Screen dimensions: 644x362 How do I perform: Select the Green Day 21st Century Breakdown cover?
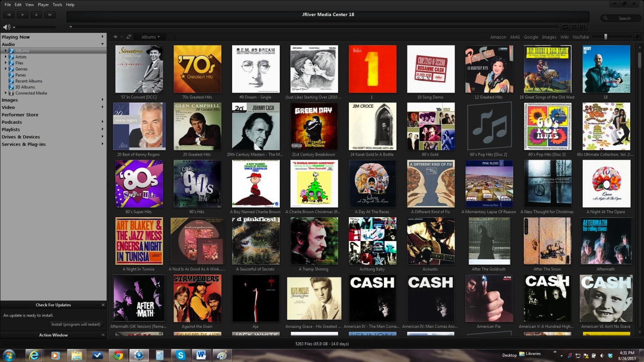[x=314, y=126]
